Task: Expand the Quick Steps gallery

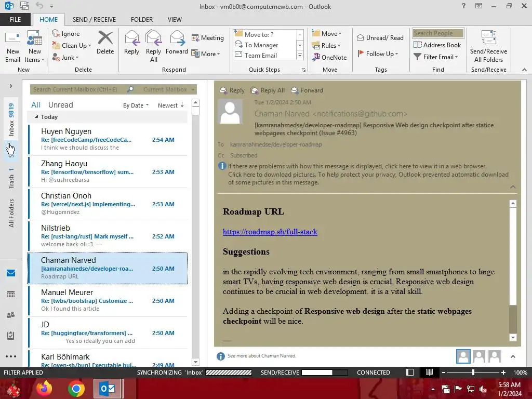Action: [x=300, y=55]
